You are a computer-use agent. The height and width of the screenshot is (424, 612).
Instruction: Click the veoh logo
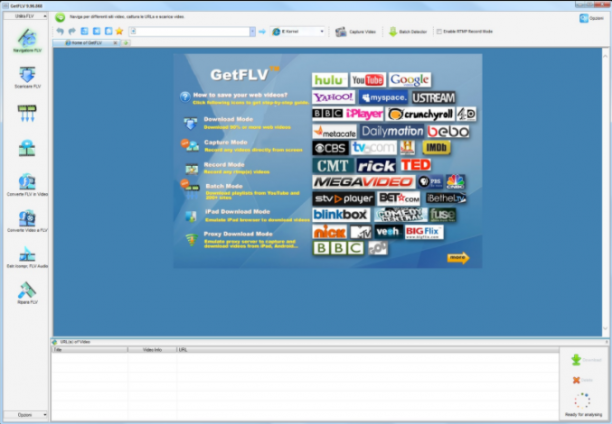pos(388,232)
